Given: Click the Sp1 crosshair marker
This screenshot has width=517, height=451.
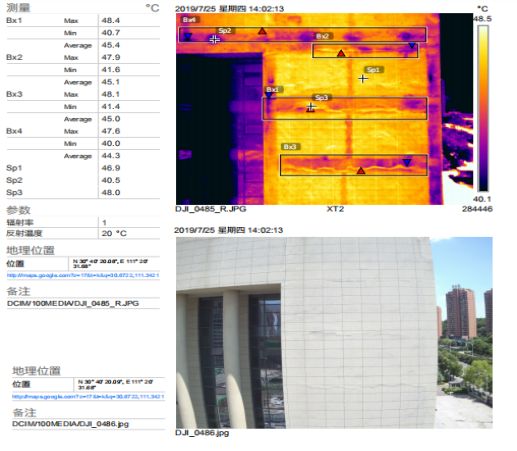Looking at the screenshot, I should 363,79.
